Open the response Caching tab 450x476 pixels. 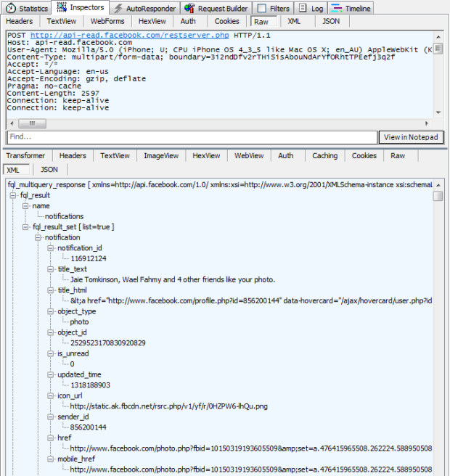325,156
